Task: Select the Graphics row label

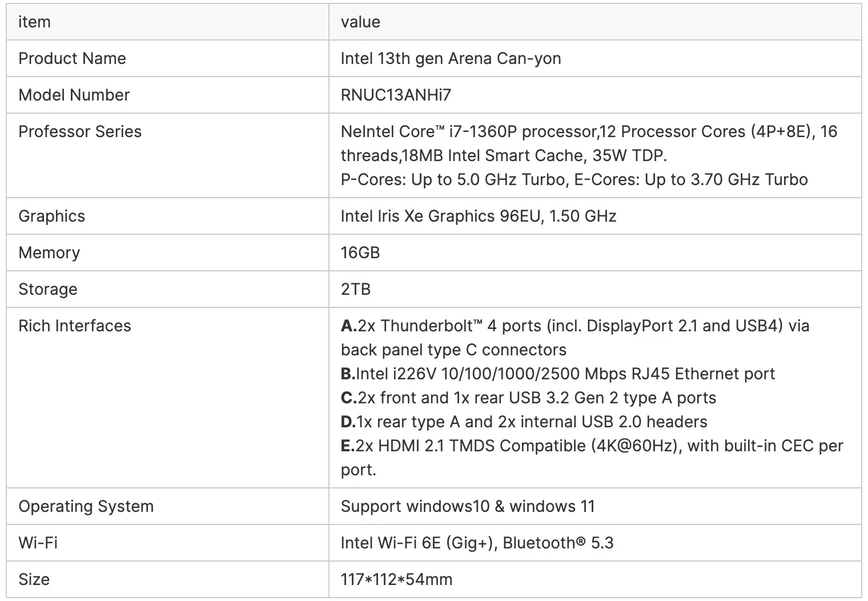Action: click(x=52, y=217)
